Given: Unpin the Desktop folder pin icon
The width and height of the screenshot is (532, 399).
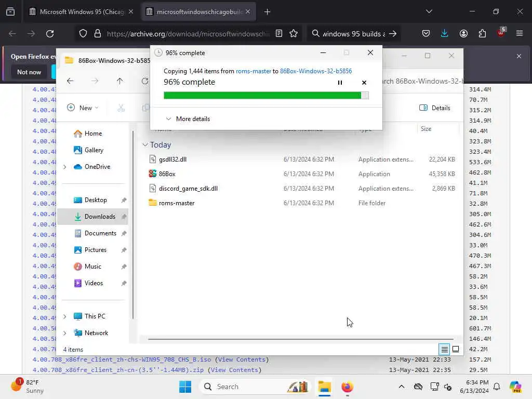Looking at the screenshot, I should pyautogui.click(x=124, y=200).
